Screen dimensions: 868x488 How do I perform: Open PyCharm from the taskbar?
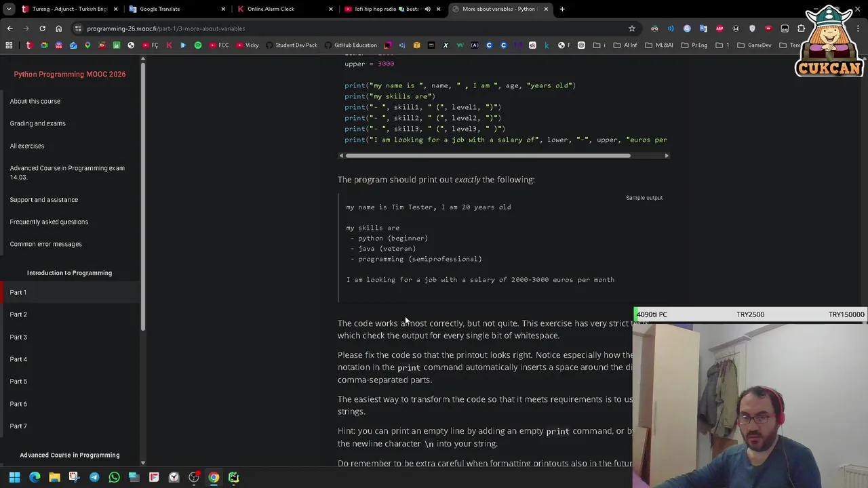coord(233,477)
